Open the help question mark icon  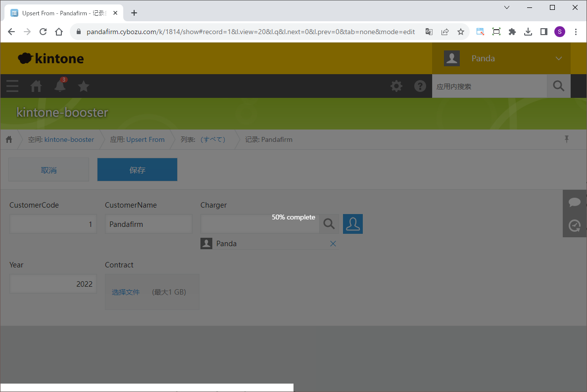pyautogui.click(x=420, y=86)
